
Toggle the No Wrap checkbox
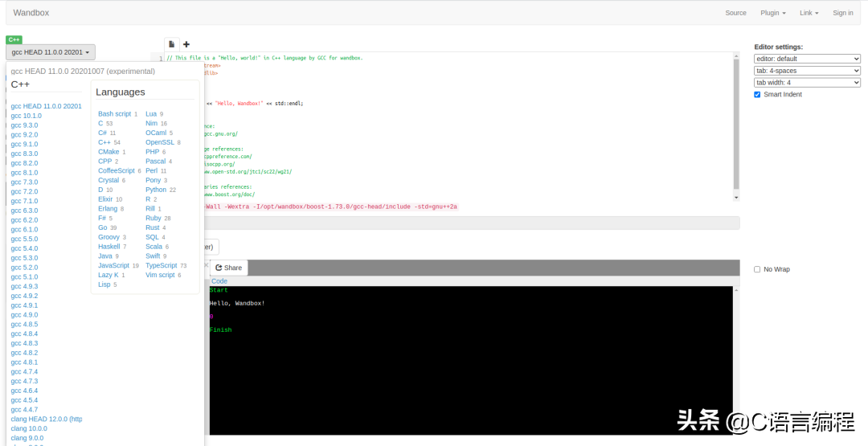(757, 269)
